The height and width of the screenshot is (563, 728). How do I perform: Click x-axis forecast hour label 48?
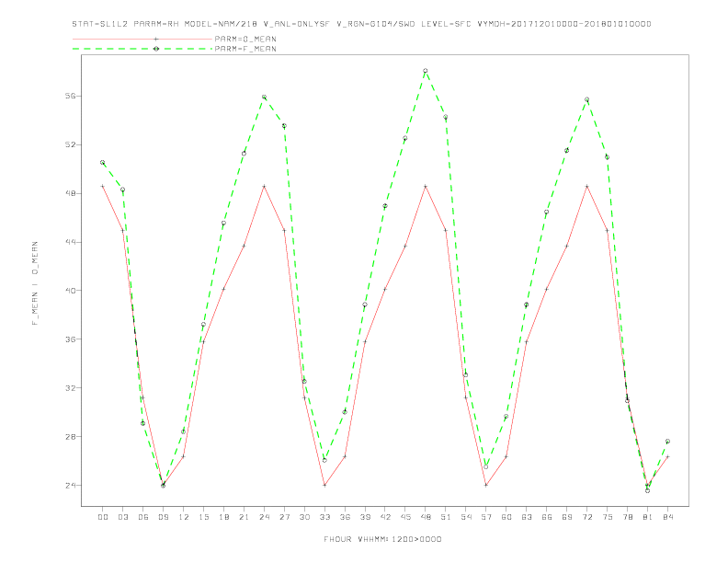(x=426, y=517)
